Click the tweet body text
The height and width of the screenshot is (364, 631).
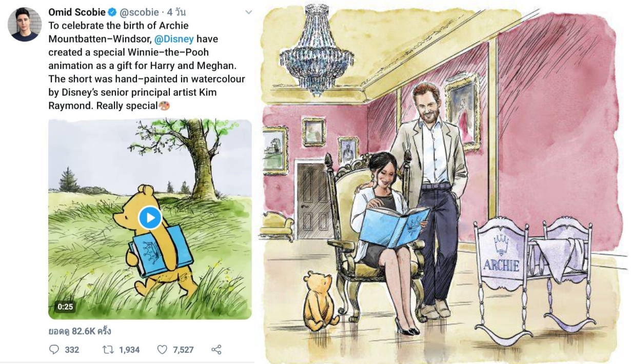146,66
